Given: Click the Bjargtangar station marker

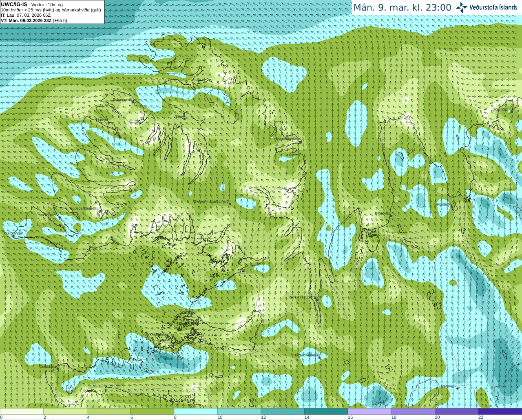Looking at the screenshot, I should 13,236.
